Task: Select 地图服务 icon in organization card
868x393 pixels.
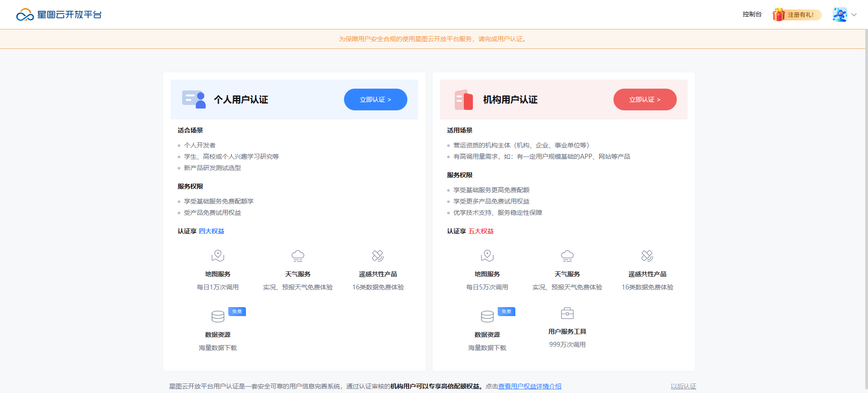Action: tap(487, 256)
